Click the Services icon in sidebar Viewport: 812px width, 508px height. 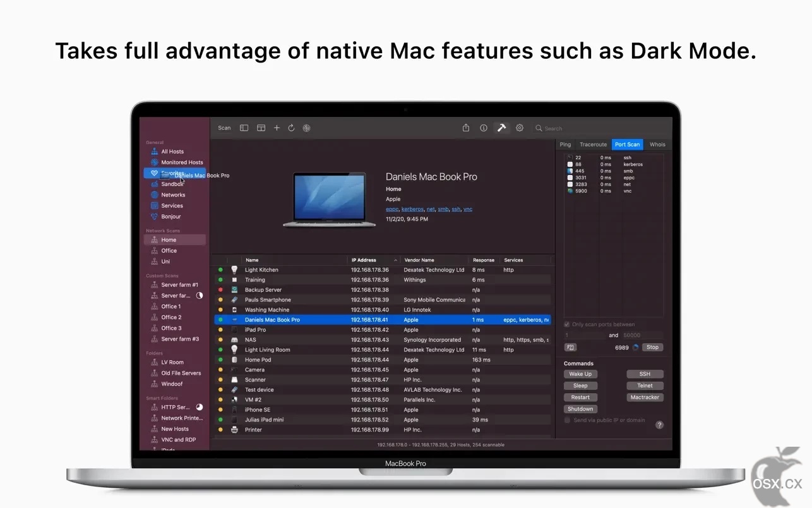click(x=154, y=205)
